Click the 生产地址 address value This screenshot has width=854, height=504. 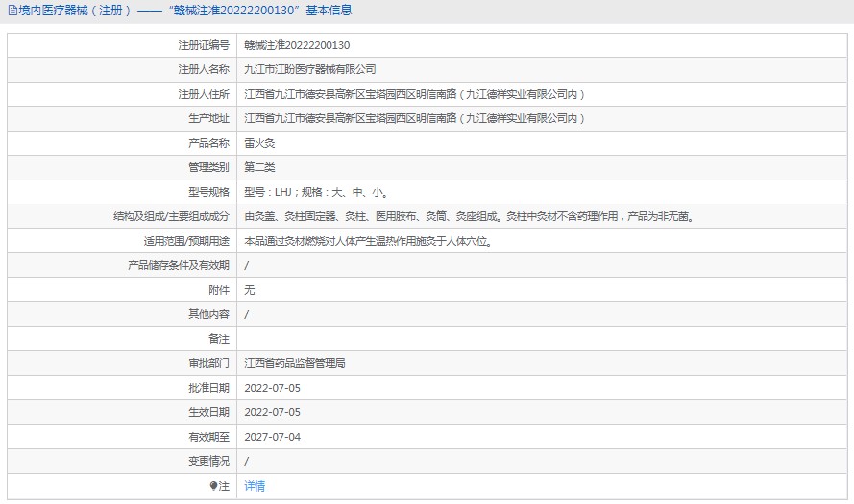tap(414, 119)
